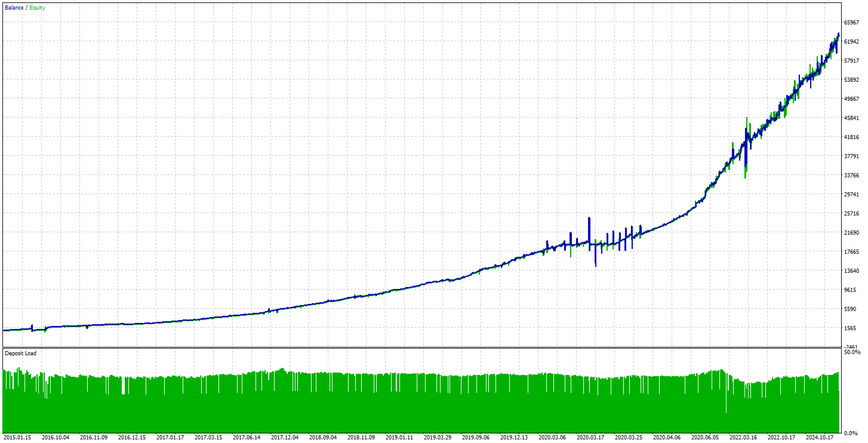The height and width of the screenshot is (443, 868).
Task: Click the 2019.09.06 date label
Action: [x=476, y=438]
